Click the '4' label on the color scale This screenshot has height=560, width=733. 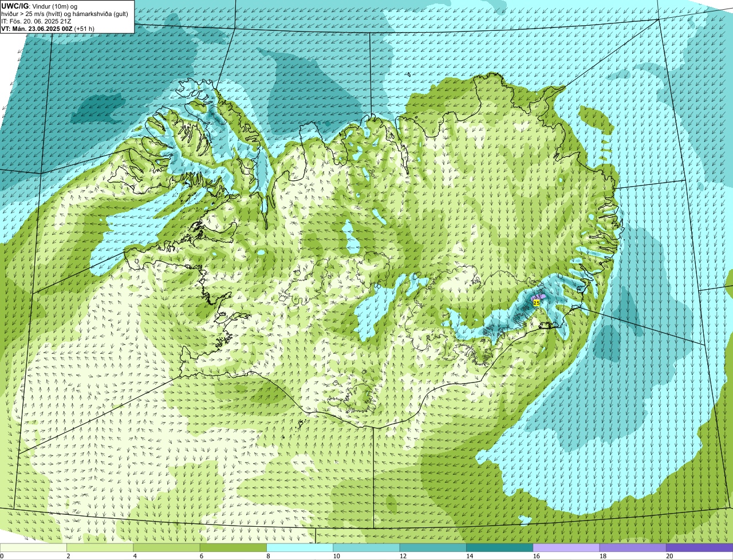135,556
